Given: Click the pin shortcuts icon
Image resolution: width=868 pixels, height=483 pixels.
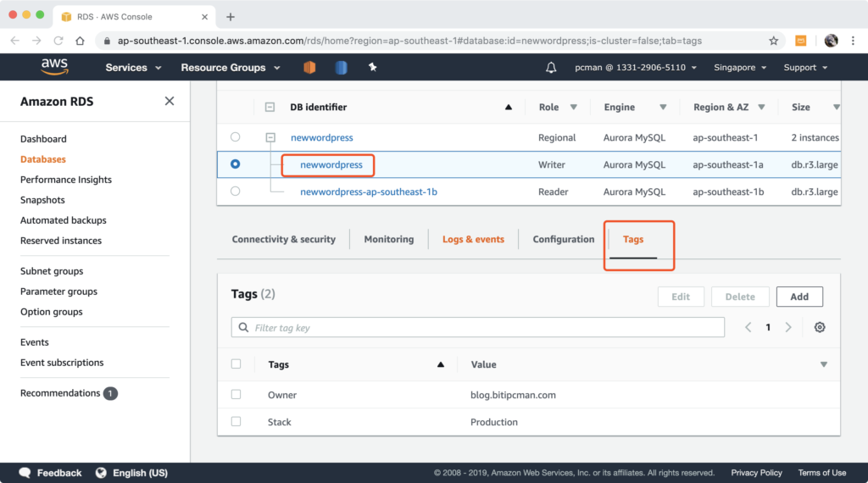Looking at the screenshot, I should pos(373,67).
